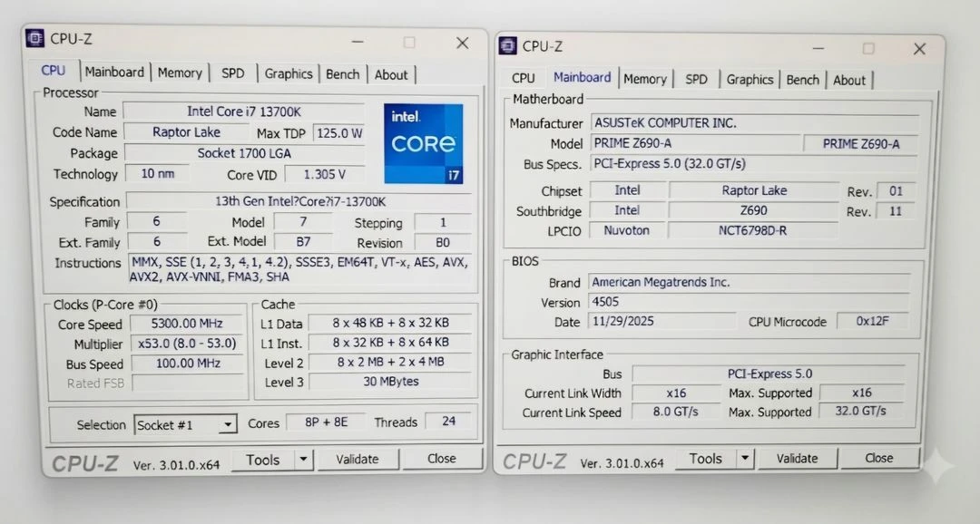
Task: Open the SPD tab in the right CPU-Z window
Action: click(x=696, y=79)
